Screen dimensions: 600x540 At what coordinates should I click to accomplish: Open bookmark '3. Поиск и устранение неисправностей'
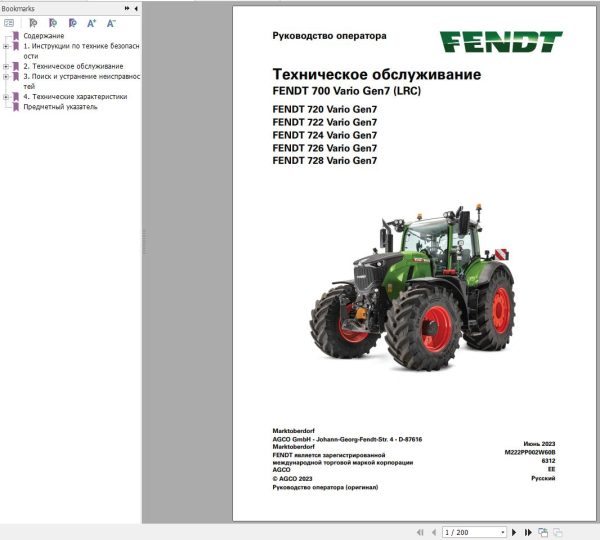tap(82, 81)
